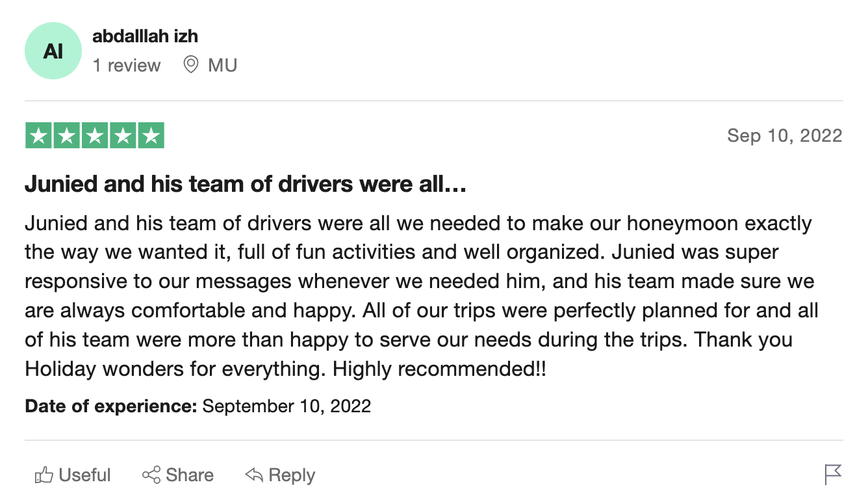Click the first green rating star
Image resolution: width=868 pixels, height=502 pixels.
pos(38,135)
